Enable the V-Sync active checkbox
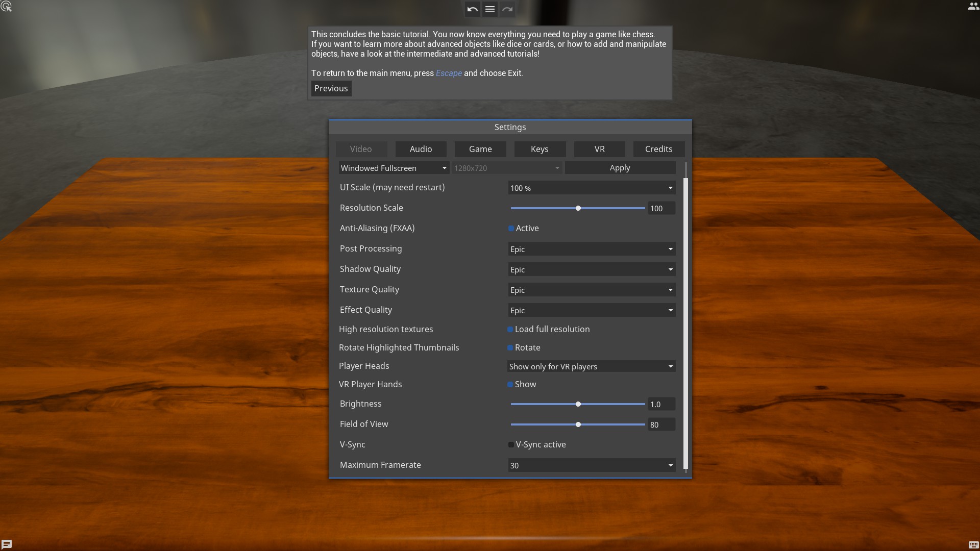980x551 pixels. [x=511, y=445]
